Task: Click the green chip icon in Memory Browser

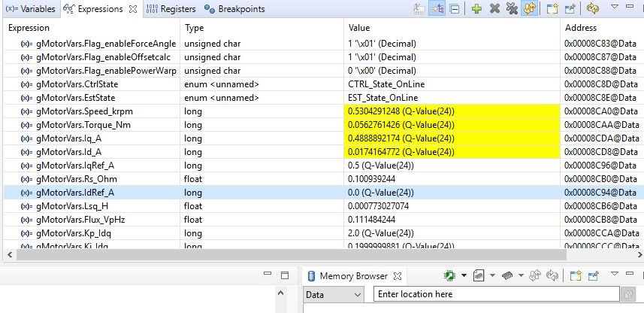Action: [x=450, y=275]
